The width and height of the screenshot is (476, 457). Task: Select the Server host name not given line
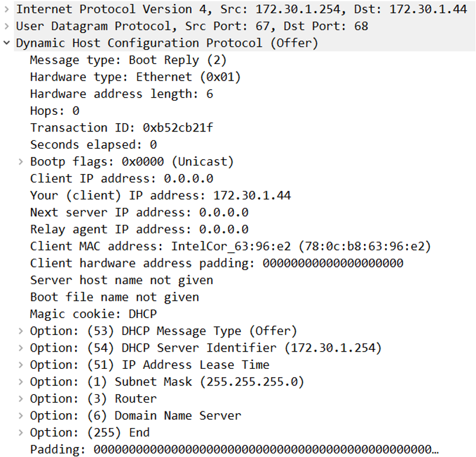click(x=121, y=280)
